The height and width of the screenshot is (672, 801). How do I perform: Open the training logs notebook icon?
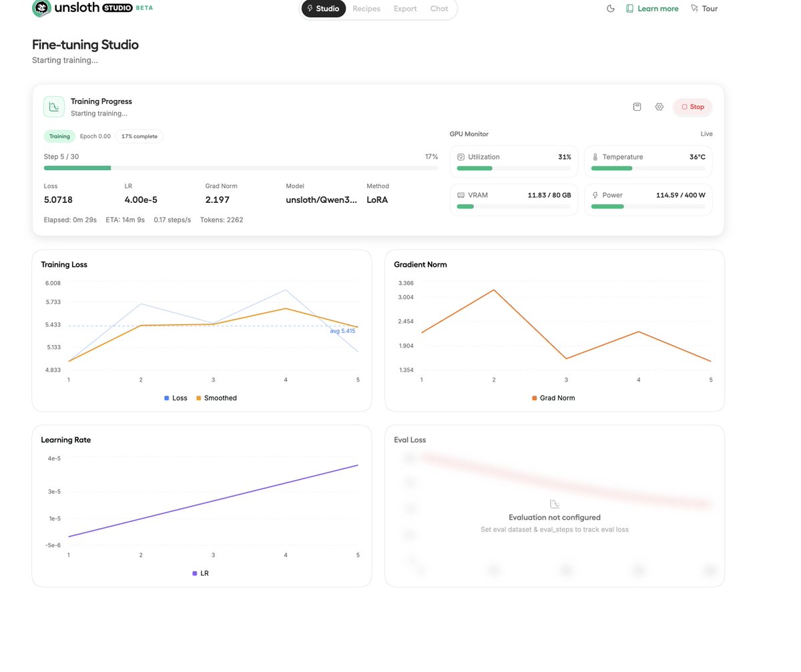click(x=637, y=106)
